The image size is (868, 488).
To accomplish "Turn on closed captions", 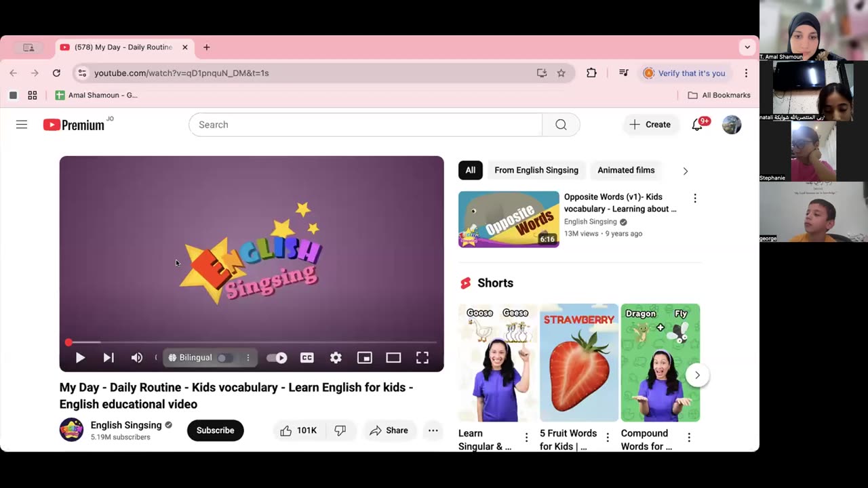I will (x=307, y=358).
